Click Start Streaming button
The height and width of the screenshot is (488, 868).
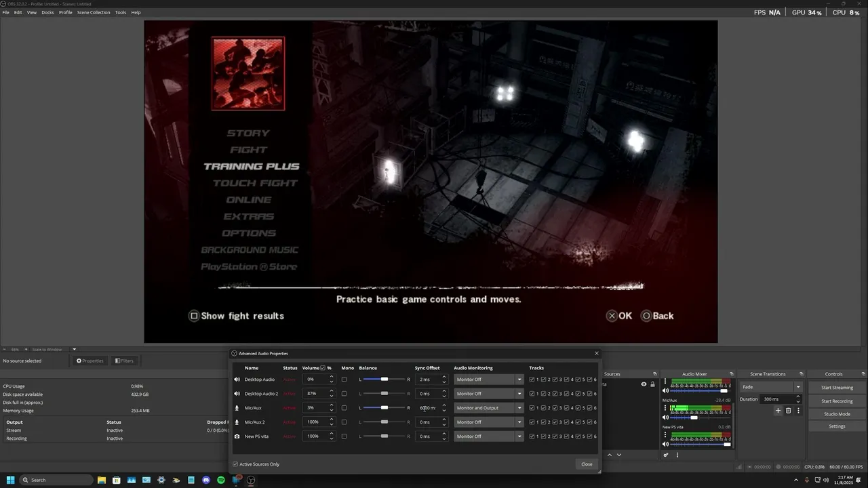837,388
